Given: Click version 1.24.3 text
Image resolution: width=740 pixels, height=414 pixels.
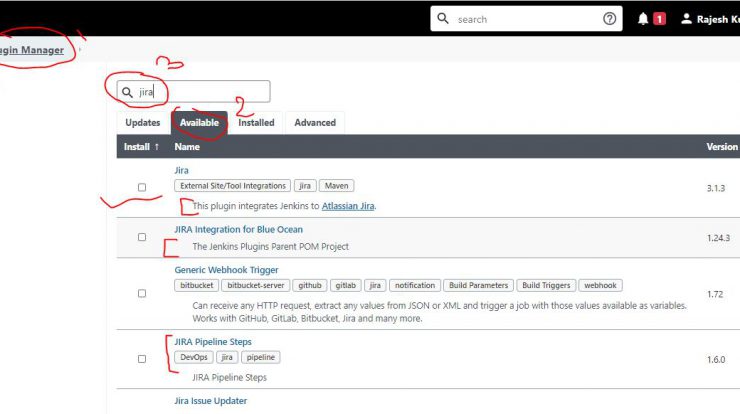Looking at the screenshot, I should (x=718, y=238).
